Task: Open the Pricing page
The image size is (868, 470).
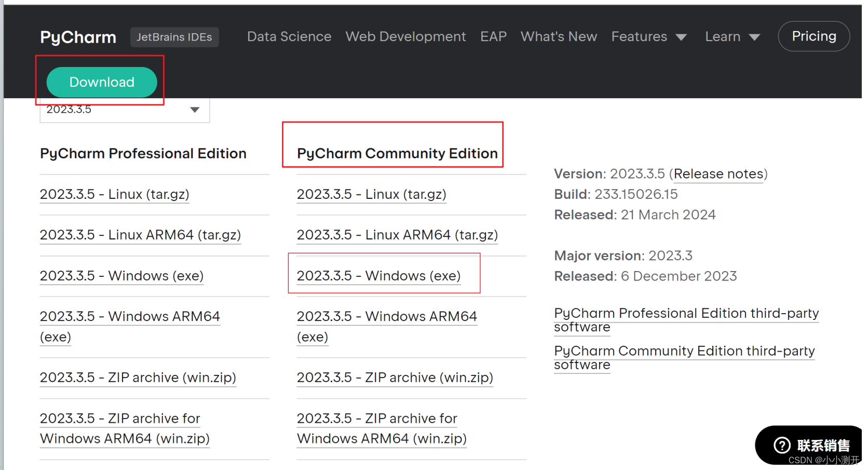Action: 813,36
